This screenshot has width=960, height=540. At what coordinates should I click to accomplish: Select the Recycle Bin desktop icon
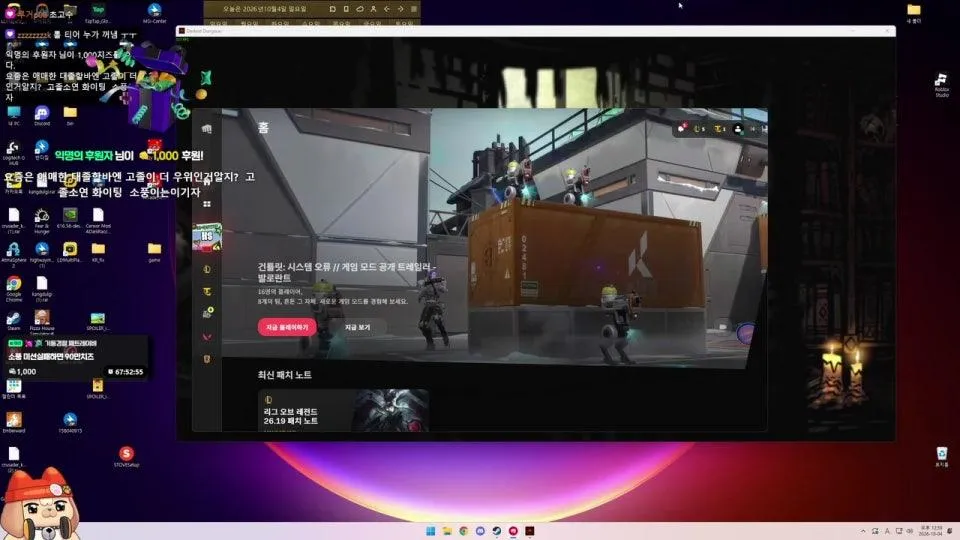pos(942,457)
